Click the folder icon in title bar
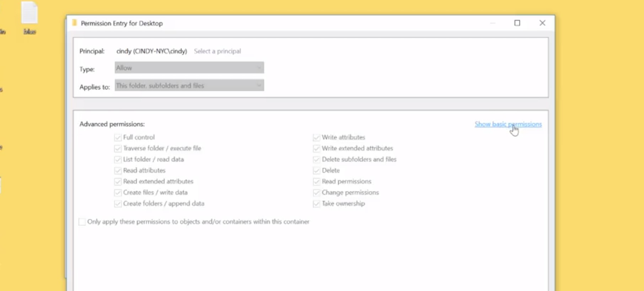Viewport: 644px width, 291px height. (74, 23)
